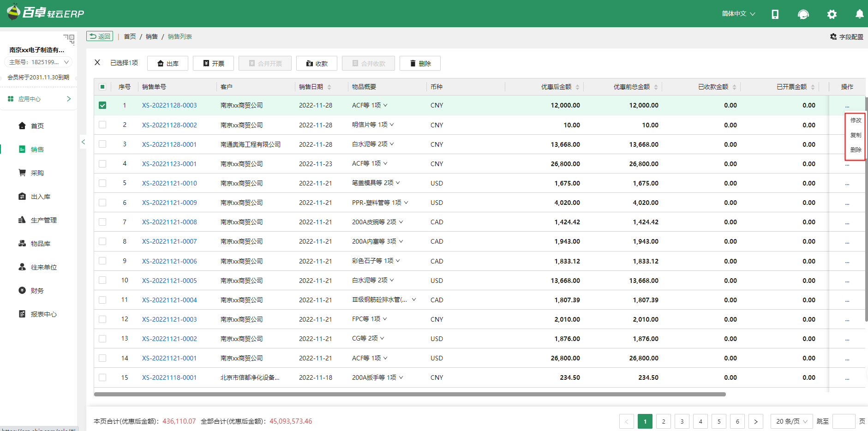This screenshot has width=868, height=431.
Task: Open actions menu for XS-20221121-0007
Action: pyautogui.click(x=847, y=242)
